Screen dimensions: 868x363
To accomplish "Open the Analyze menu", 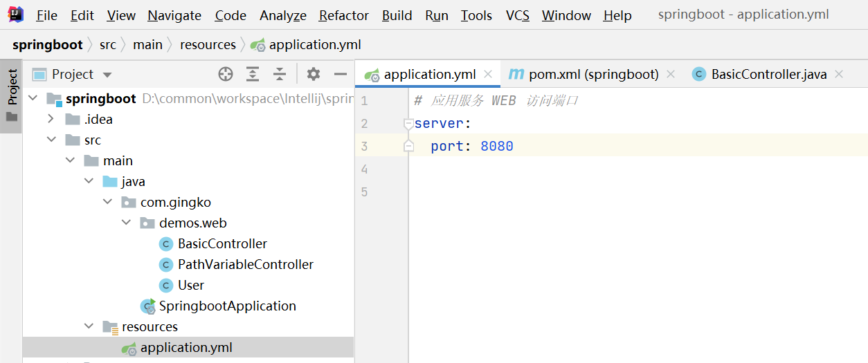I will 283,15.
